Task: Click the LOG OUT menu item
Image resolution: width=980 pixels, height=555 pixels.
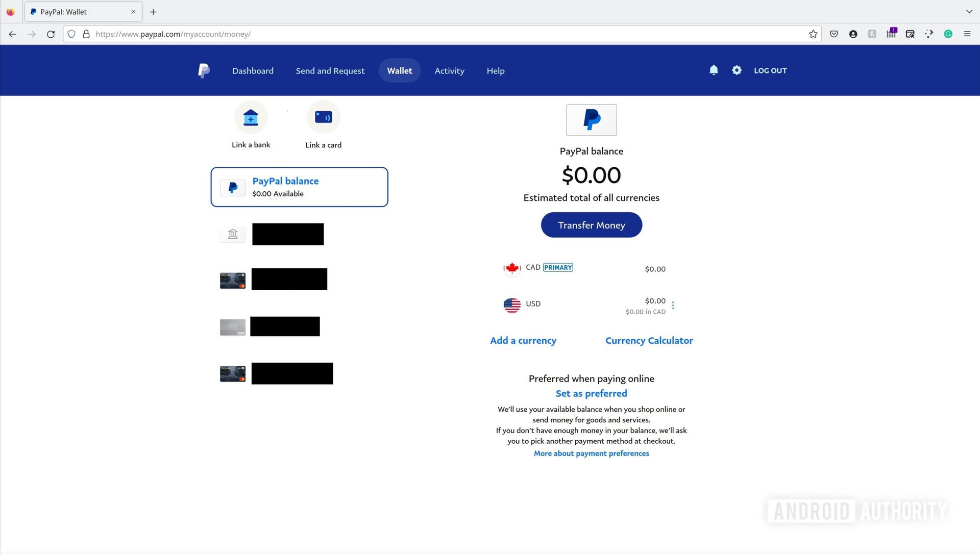Action: [770, 70]
